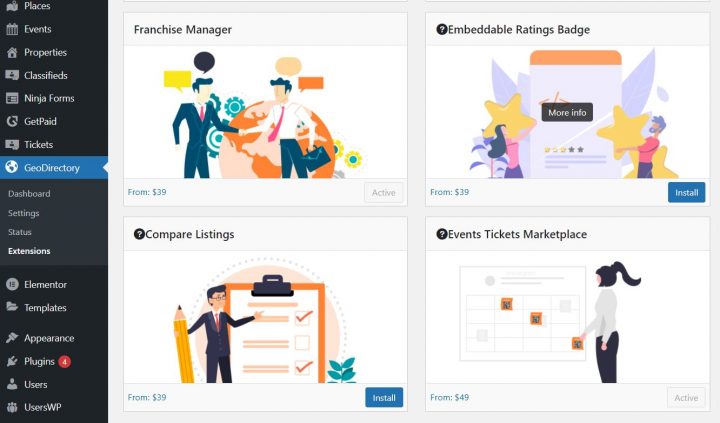Open the Franchise Manager illustration thumbnail
The image size is (720, 423).
tap(265, 112)
